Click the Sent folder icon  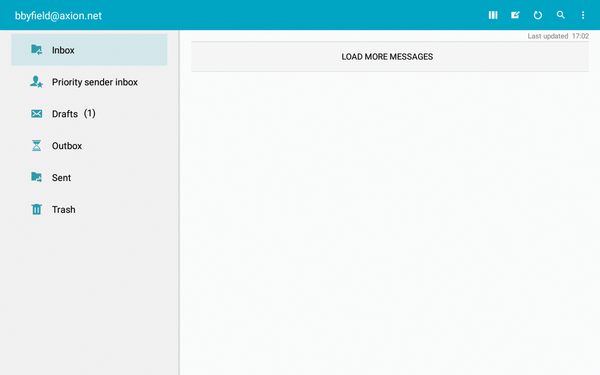pyautogui.click(x=36, y=177)
